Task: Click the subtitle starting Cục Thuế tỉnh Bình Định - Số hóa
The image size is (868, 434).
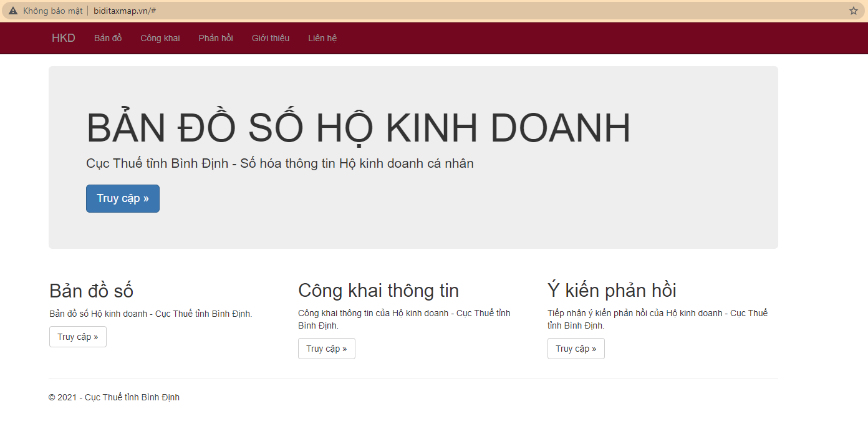Action: [x=280, y=163]
